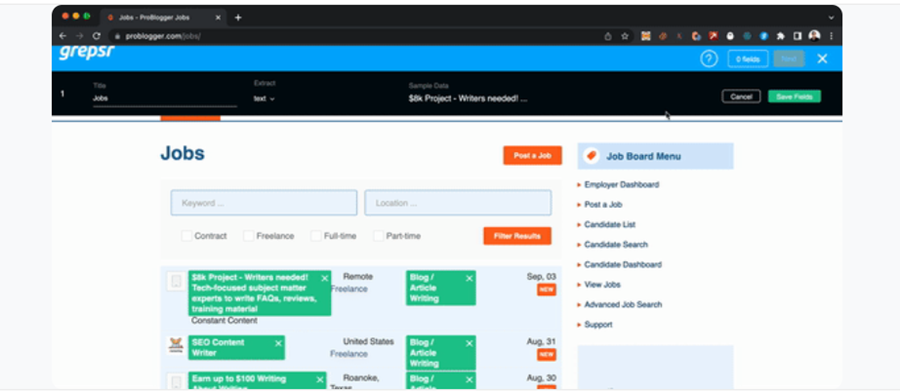Image resolution: width=900 pixels, height=392 pixels.
Task: Click the orange Filter Results button
Action: (x=517, y=236)
